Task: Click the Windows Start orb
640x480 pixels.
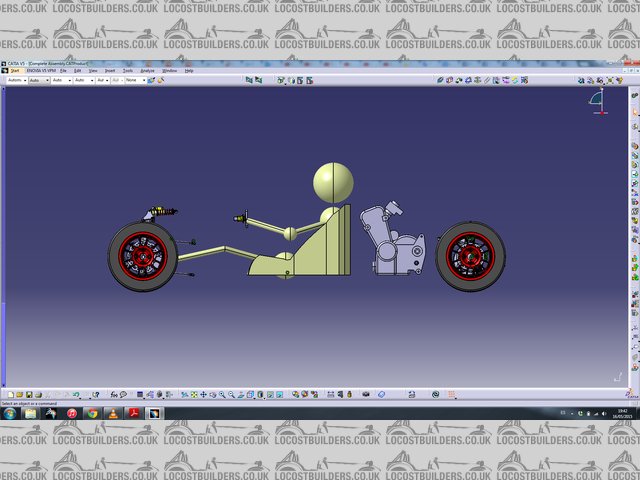Action: tap(10, 413)
